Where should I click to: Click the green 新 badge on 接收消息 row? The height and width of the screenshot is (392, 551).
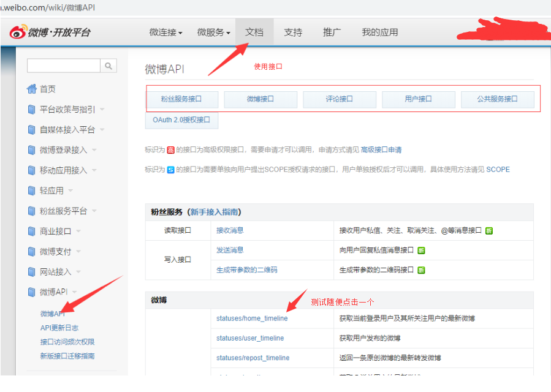[489, 231]
